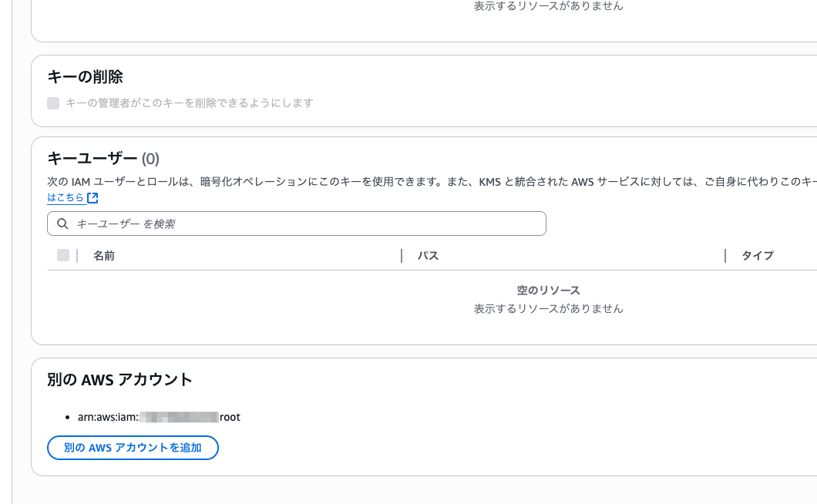This screenshot has height=504, width=817.
Task: Check the select-all checkbox in the key users table
Action: coord(62,255)
